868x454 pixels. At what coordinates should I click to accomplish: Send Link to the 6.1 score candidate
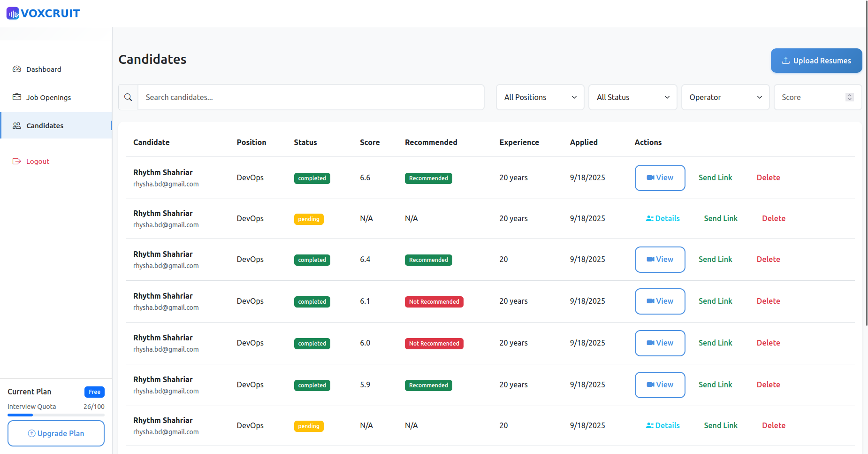tap(715, 301)
